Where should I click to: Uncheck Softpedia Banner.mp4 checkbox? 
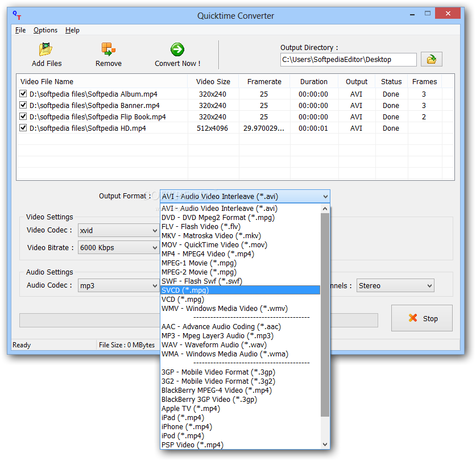click(x=23, y=105)
